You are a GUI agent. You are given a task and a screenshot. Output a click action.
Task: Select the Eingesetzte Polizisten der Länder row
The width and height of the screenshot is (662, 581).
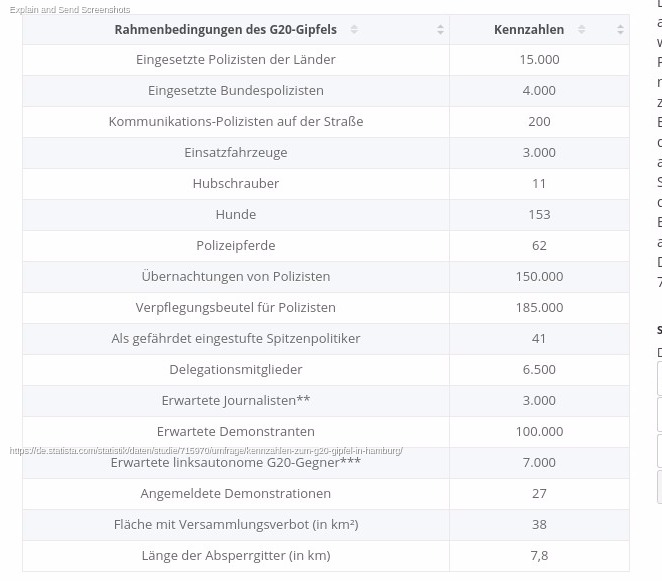coord(236,60)
